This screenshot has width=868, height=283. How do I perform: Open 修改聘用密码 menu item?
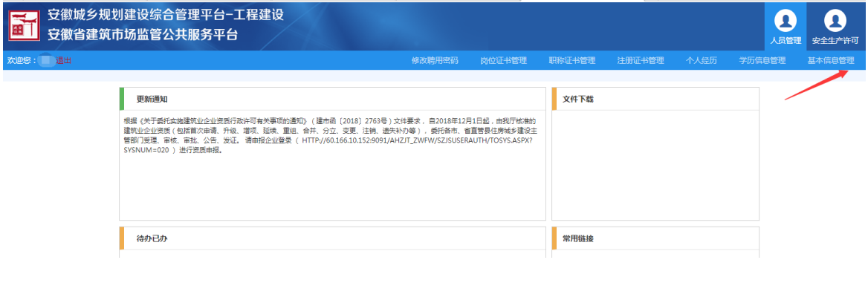435,60
